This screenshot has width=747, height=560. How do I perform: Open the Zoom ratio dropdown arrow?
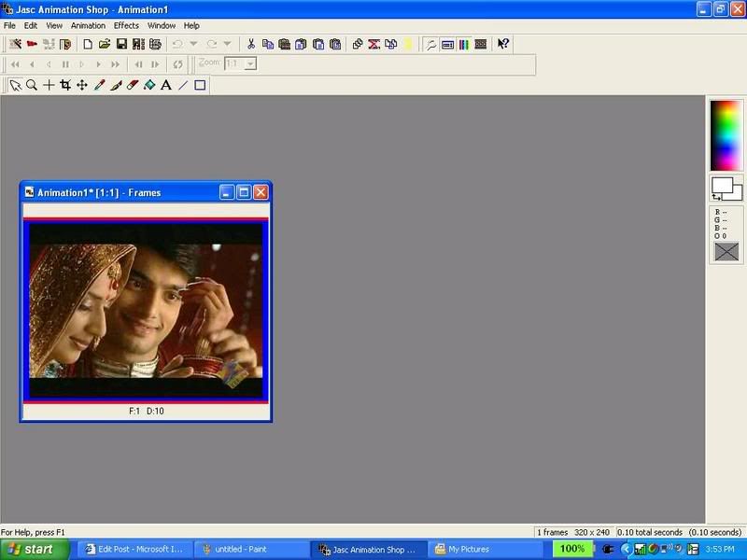[250, 63]
